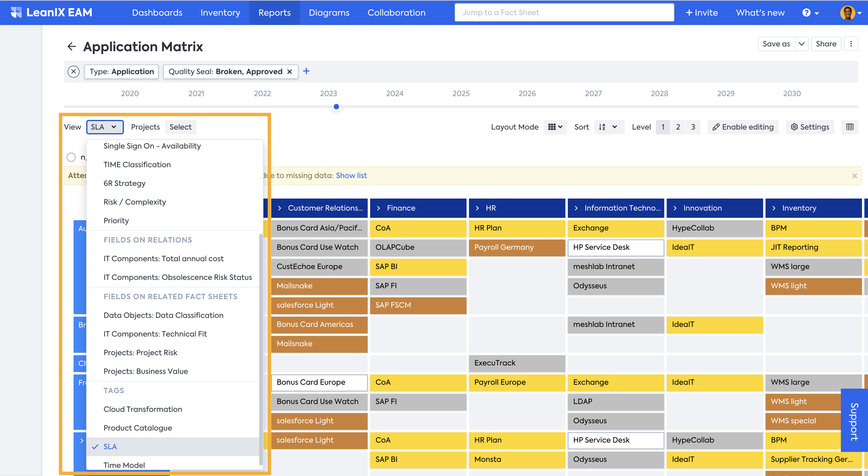Click the Show list link

(x=351, y=175)
